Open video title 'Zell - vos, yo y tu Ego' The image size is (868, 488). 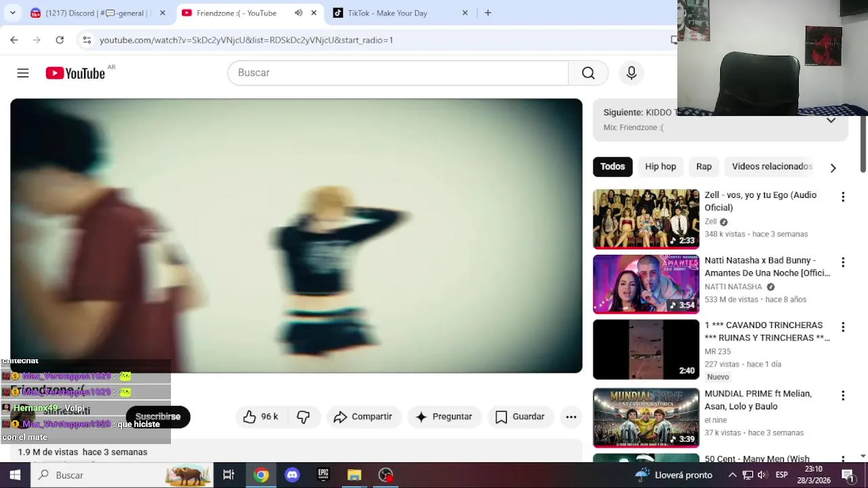[x=760, y=201]
